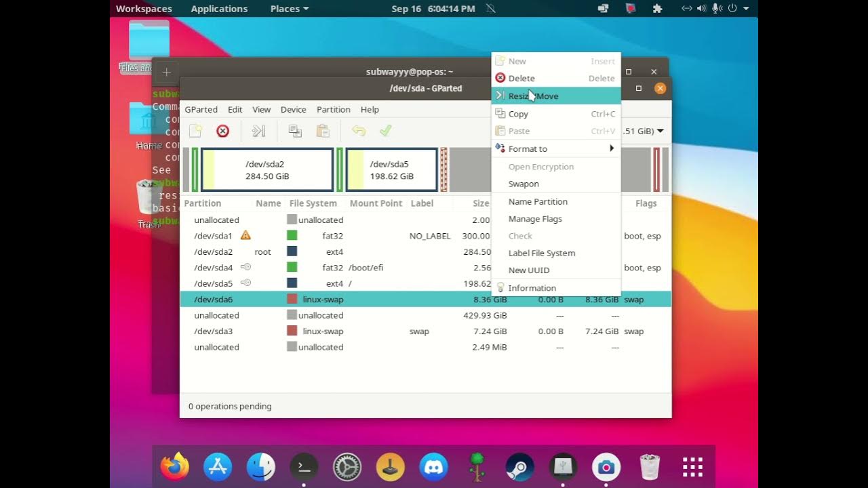Screen dimensions: 868x488
Task: Open the Terminal icon in the dock
Action: tap(304, 467)
